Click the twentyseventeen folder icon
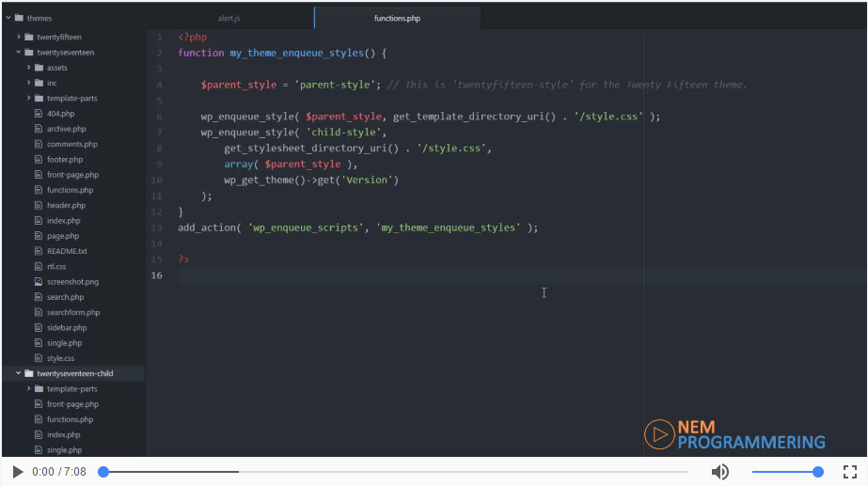The width and height of the screenshot is (868, 486). click(29, 52)
